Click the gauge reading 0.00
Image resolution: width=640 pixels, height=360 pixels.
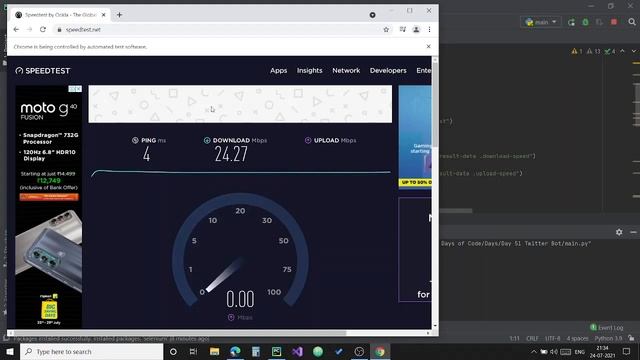[x=240, y=299]
